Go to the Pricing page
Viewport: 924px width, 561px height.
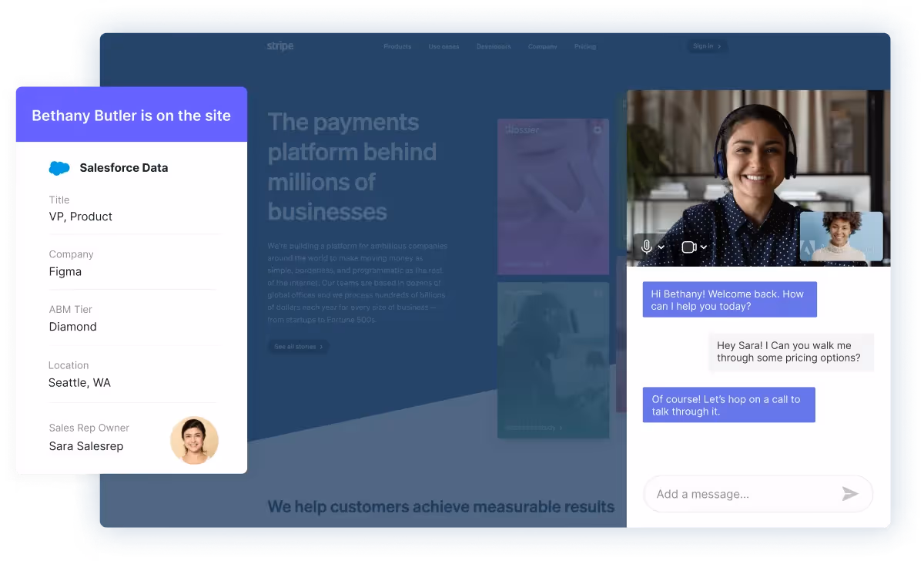point(585,47)
